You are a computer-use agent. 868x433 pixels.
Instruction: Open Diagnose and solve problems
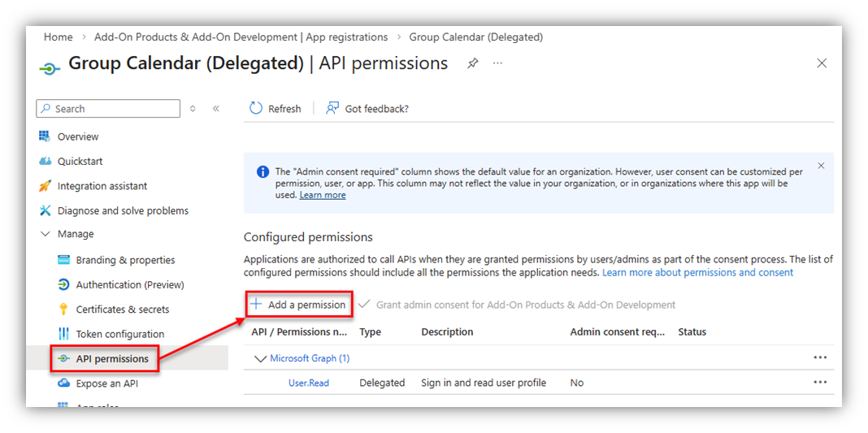[x=122, y=210]
